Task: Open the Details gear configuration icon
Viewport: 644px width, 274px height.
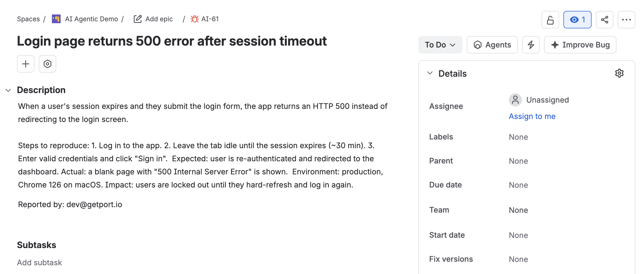Action: (619, 73)
